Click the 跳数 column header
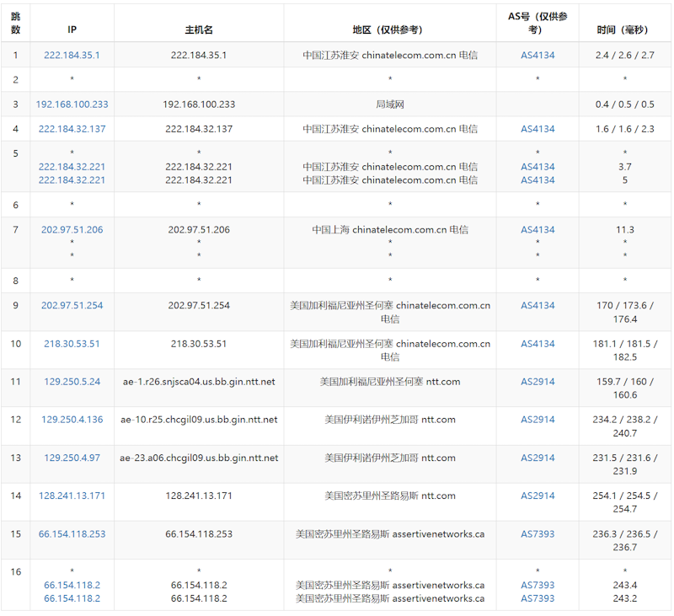The width and height of the screenshot is (674, 616). point(15,23)
